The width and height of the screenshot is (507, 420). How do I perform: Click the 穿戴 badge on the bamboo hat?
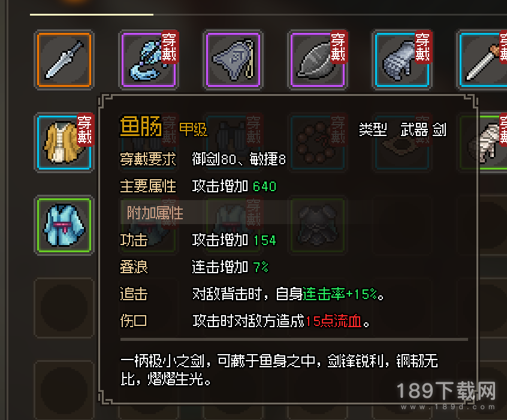tap(339, 47)
